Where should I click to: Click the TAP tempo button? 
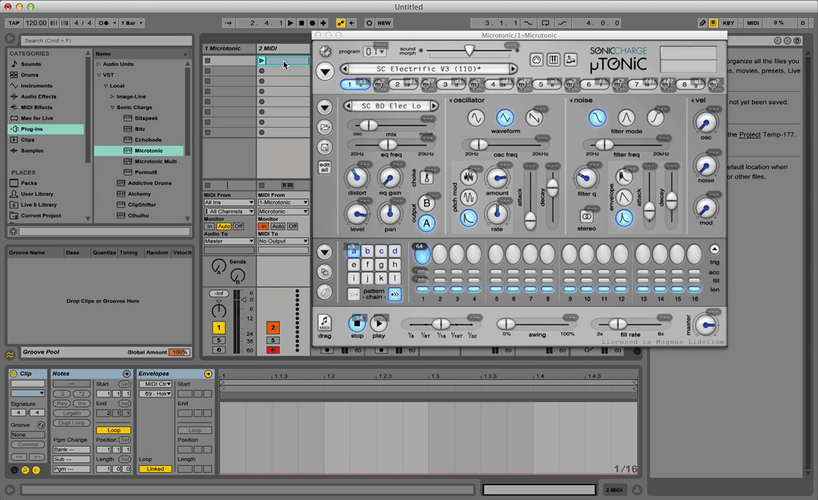[14, 23]
